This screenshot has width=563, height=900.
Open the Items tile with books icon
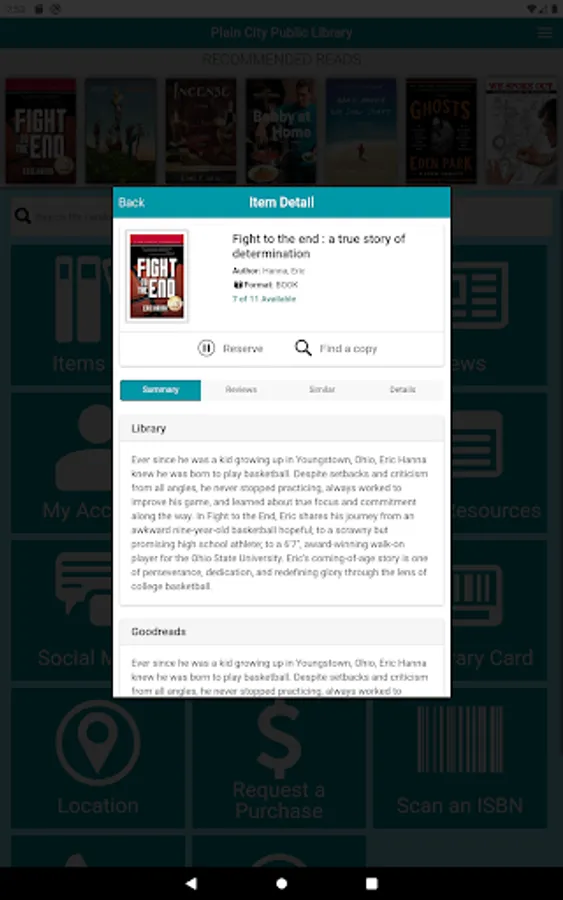(x=62, y=315)
